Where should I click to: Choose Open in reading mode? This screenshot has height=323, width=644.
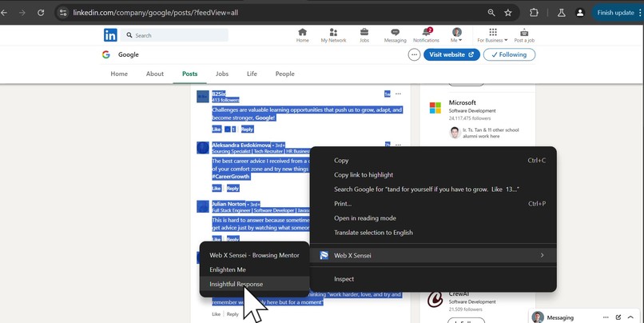tap(433, 217)
